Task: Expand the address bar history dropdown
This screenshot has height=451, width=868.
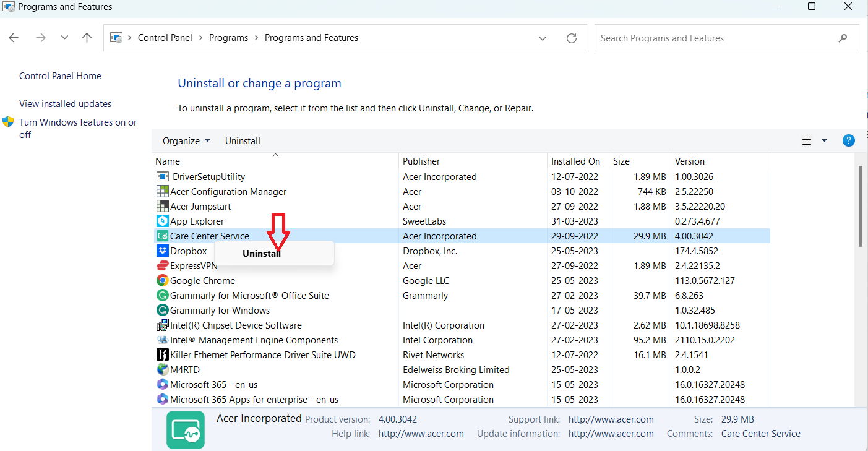Action: click(x=543, y=38)
